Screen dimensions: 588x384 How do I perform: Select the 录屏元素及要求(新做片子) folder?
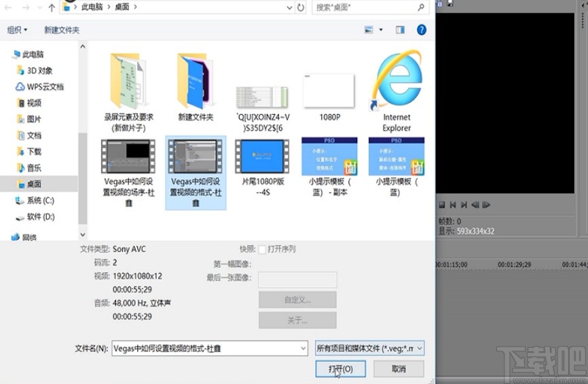coord(128,92)
